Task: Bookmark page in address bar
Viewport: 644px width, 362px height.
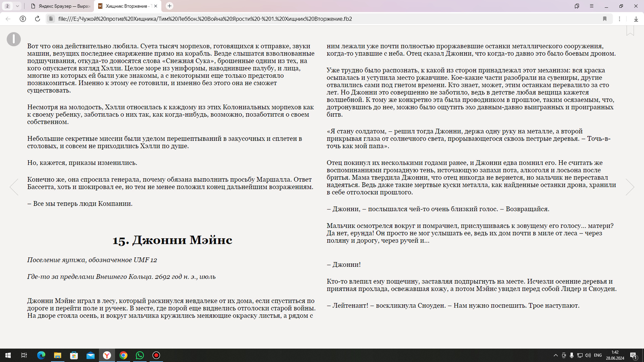Action: (604, 19)
